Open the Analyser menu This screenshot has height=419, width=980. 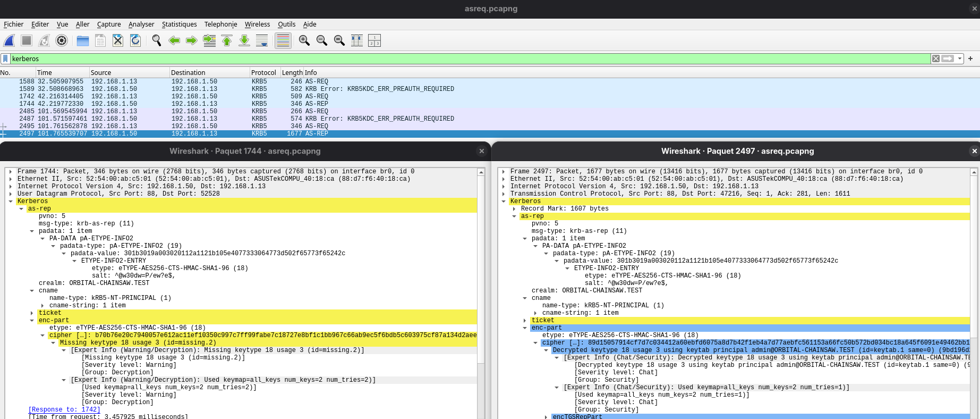click(141, 24)
